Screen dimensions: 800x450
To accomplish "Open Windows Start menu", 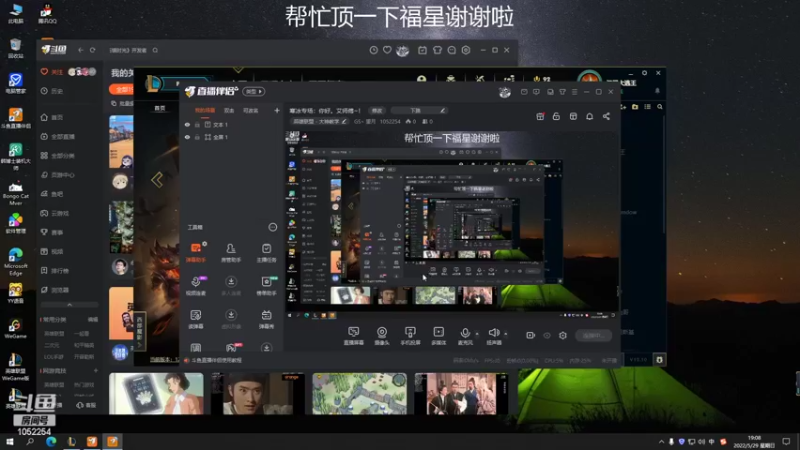I will pyautogui.click(x=10, y=441).
